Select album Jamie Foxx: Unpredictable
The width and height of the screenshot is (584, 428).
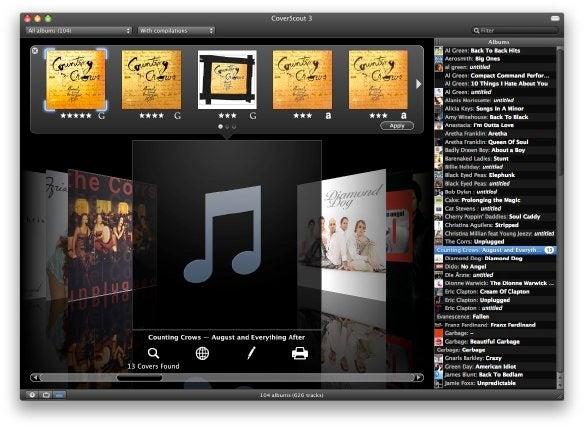[x=495, y=383]
